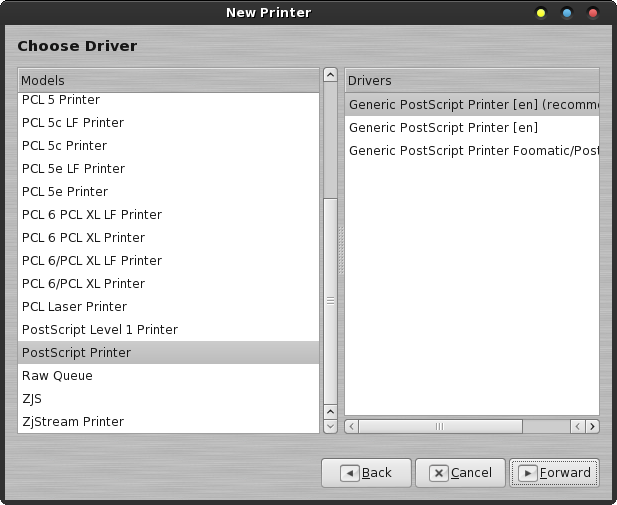Click the Cancel button

pyautogui.click(x=460, y=473)
